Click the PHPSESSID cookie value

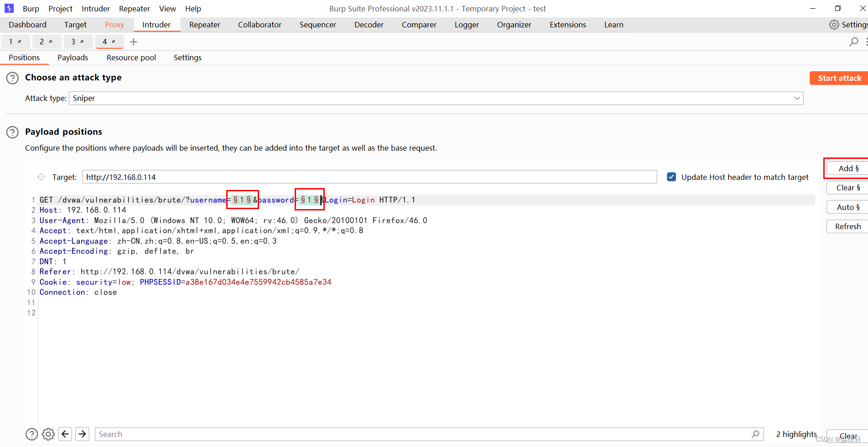258,282
